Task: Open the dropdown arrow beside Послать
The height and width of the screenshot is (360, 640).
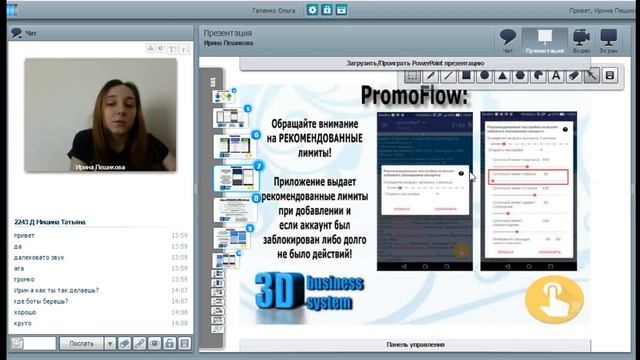Action: 110,344
